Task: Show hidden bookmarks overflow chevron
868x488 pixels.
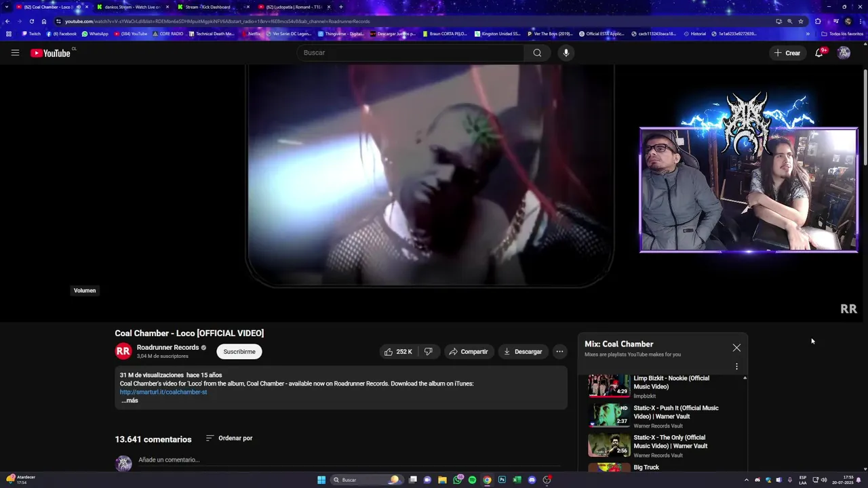Action: (x=808, y=34)
